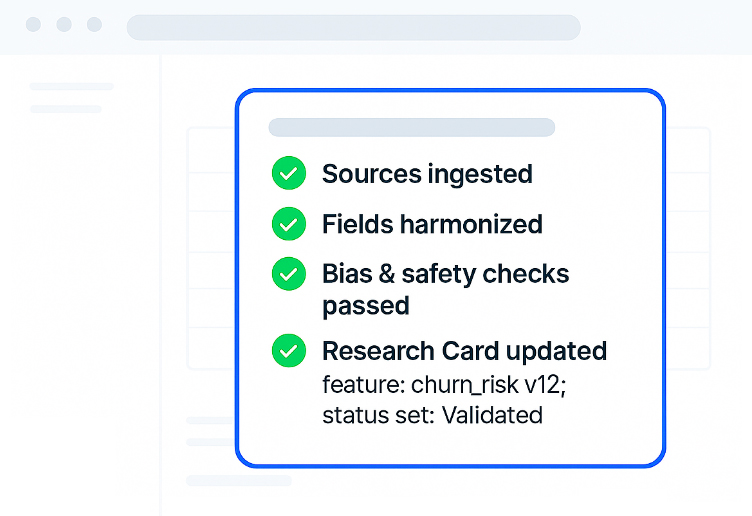Image resolution: width=752 pixels, height=516 pixels.
Task: Click the green check beside Sources ingested
Action: [289, 174]
